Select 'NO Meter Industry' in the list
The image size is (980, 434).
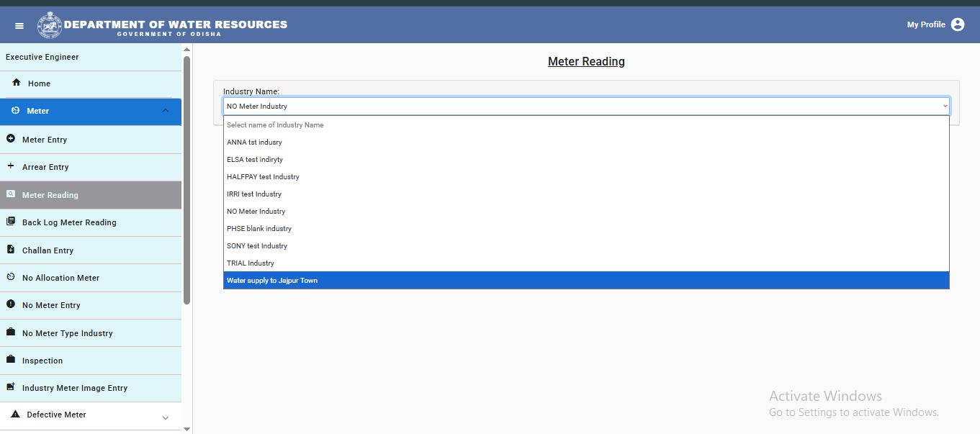pyautogui.click(x=586, y=212)
